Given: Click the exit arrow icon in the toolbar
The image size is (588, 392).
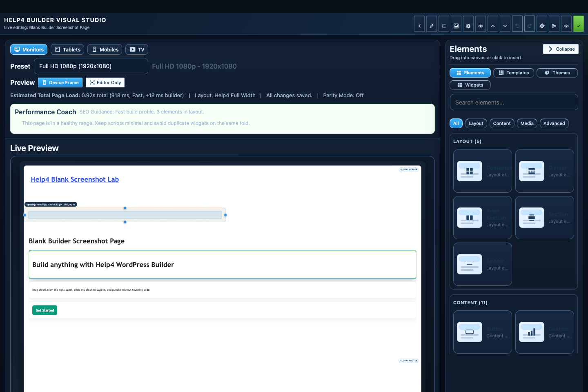Looking at the screenshot, I should pos(554,24).
